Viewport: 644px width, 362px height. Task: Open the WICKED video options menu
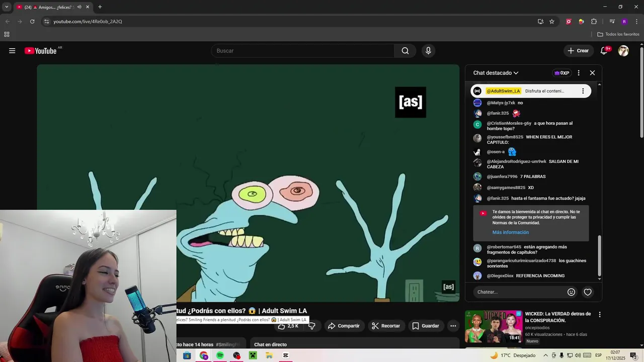(599, 314)
